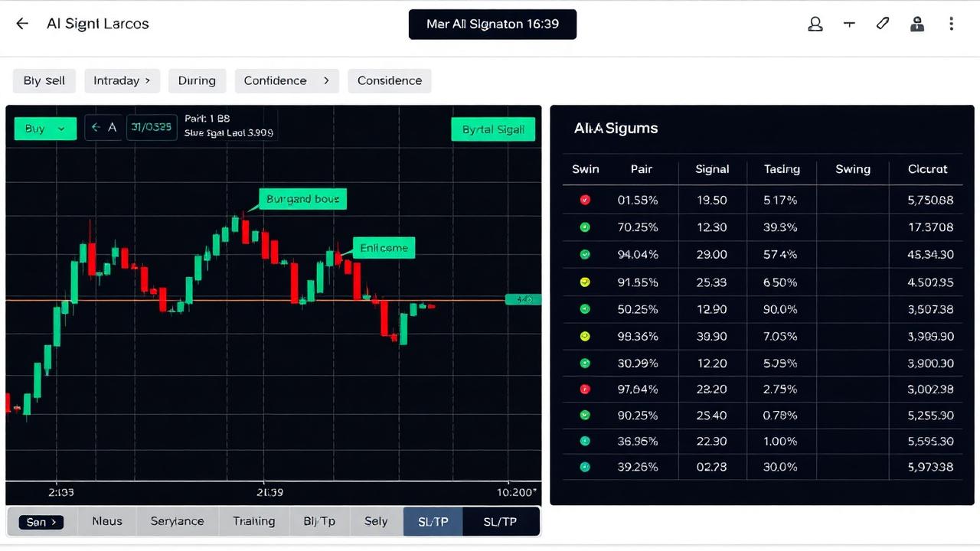980x551 pixels.
Task: Select the text tool icon in the top bar
Action: pyautogui.click(x=849, y=24)
